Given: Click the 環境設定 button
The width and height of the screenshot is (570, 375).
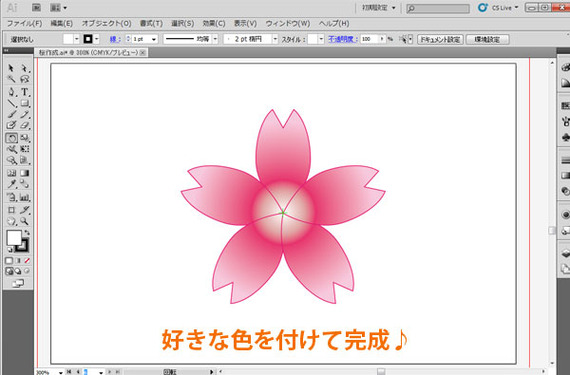Looking at the screenshot, I should [487, 39].
